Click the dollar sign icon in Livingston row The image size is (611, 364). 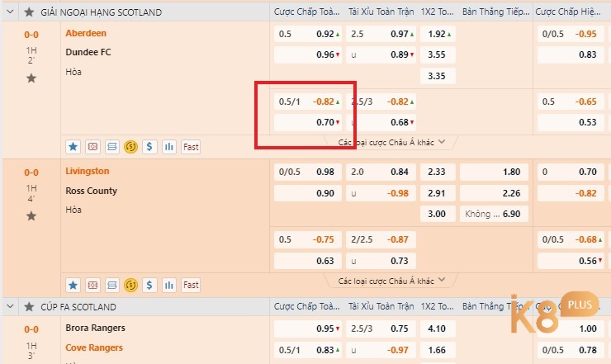(149, 285)
